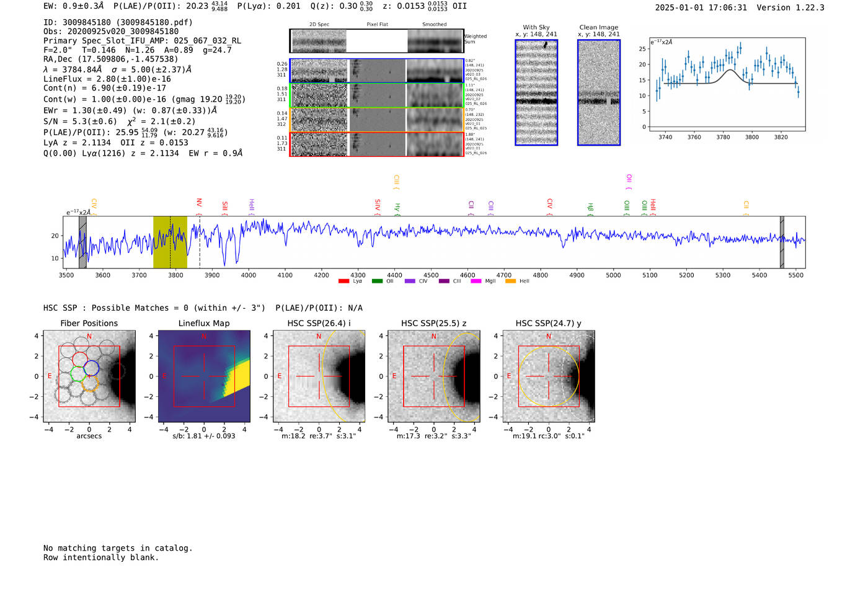Click the timestamp '2025-01-01 17:06:31'
868x591 pixels.
[x=701, y=7]
